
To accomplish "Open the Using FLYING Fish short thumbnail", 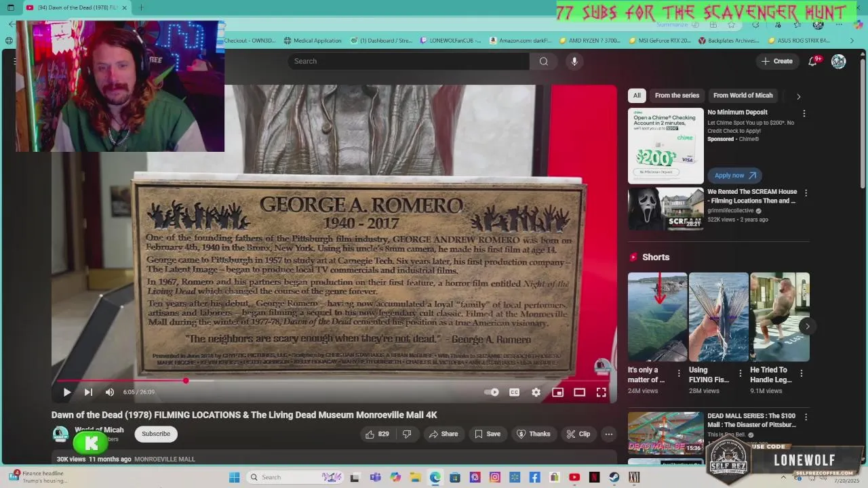I will (x=719, y=317).
